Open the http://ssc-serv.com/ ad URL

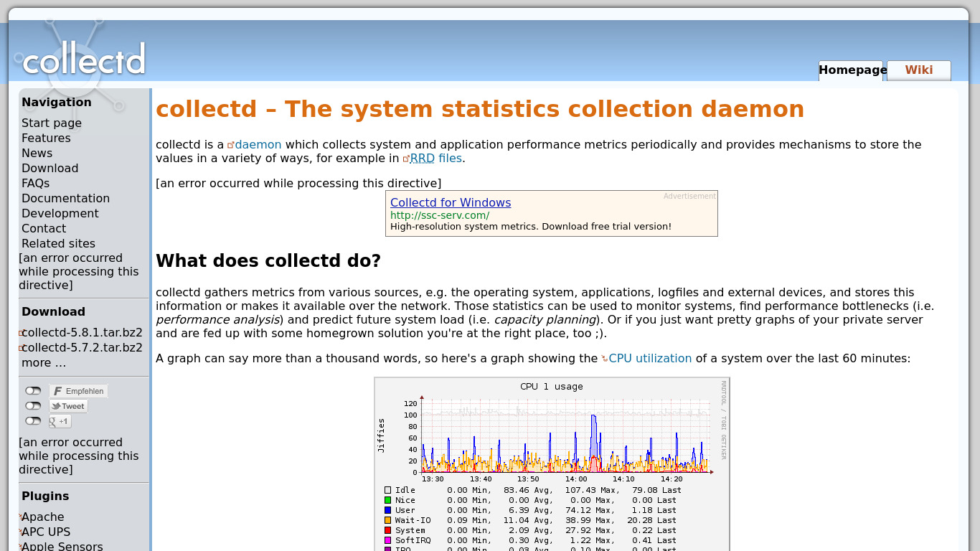[440, 215]
